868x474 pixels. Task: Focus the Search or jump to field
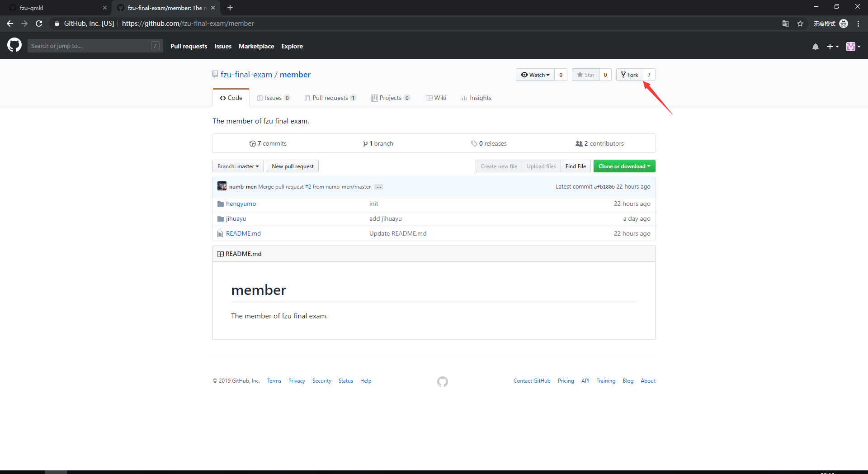[x=95, y=46]
